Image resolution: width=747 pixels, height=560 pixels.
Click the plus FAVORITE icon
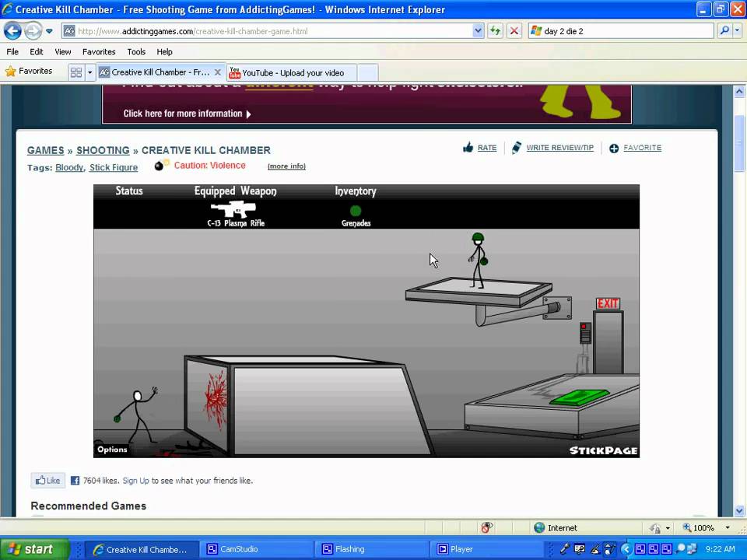pos(614,148)
